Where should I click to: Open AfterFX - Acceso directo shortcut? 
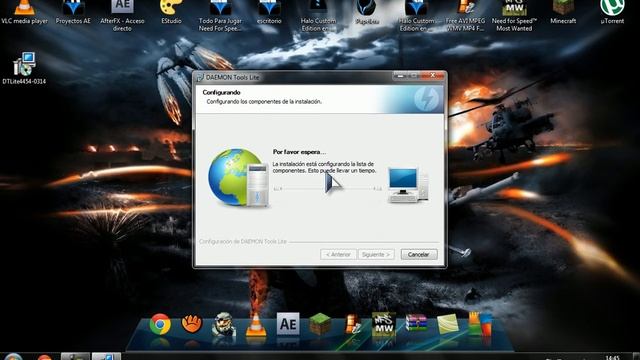coord(122,15)
